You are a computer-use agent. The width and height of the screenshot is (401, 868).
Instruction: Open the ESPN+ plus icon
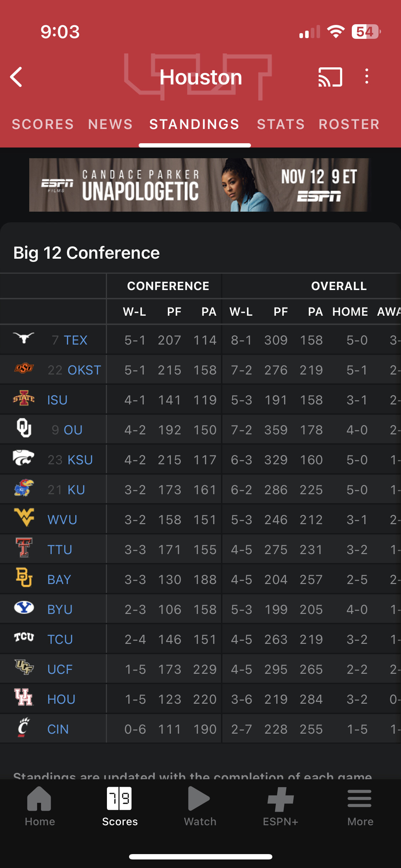point(281,799)
